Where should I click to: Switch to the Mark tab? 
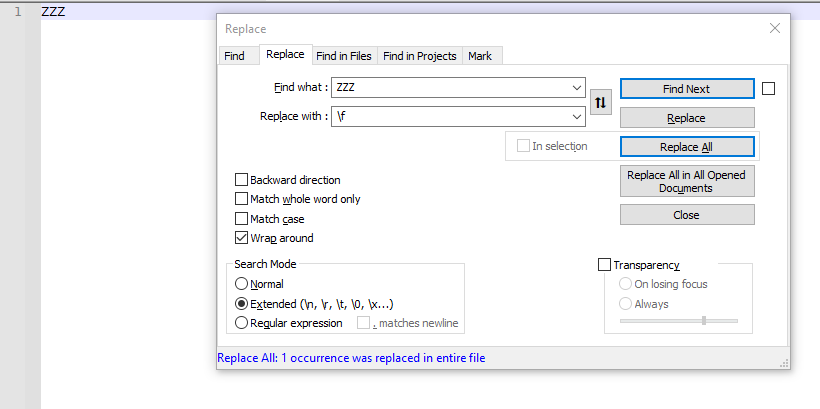point(480,56)
